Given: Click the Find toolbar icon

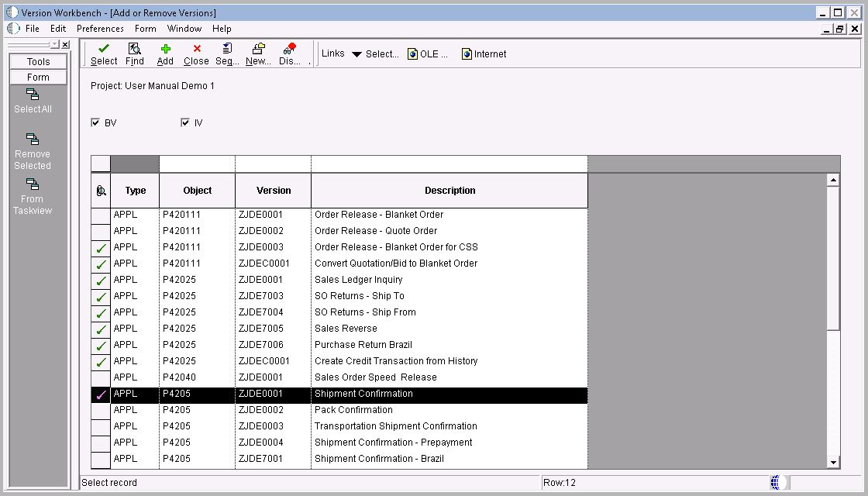Looking at the screenshot, I should (x=135, y=53).
